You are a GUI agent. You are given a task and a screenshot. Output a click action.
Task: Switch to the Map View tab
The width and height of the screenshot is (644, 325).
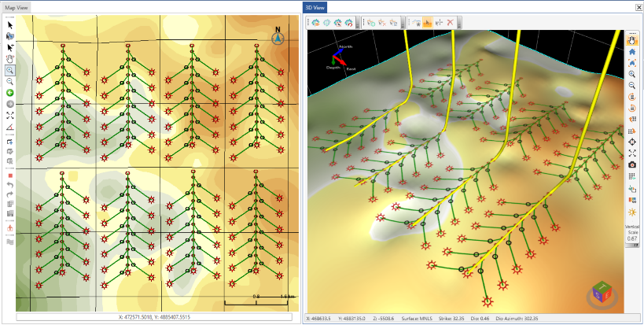[x=17, y=7]
